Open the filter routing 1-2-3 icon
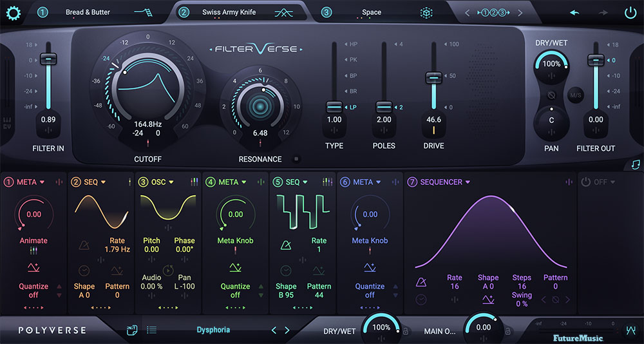This screenshot has width=644, height=344. click(493, 13)
